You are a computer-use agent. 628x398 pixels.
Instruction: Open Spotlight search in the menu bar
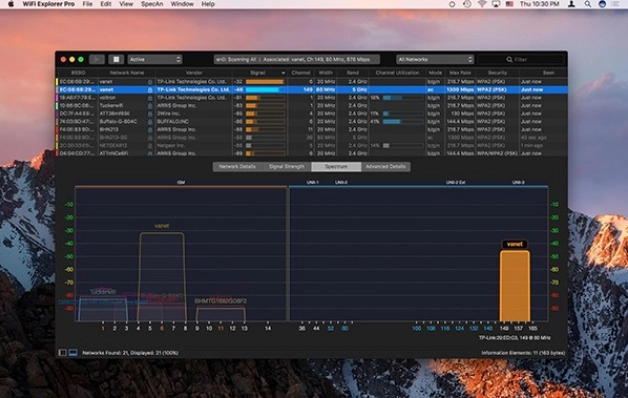[588, 4]
